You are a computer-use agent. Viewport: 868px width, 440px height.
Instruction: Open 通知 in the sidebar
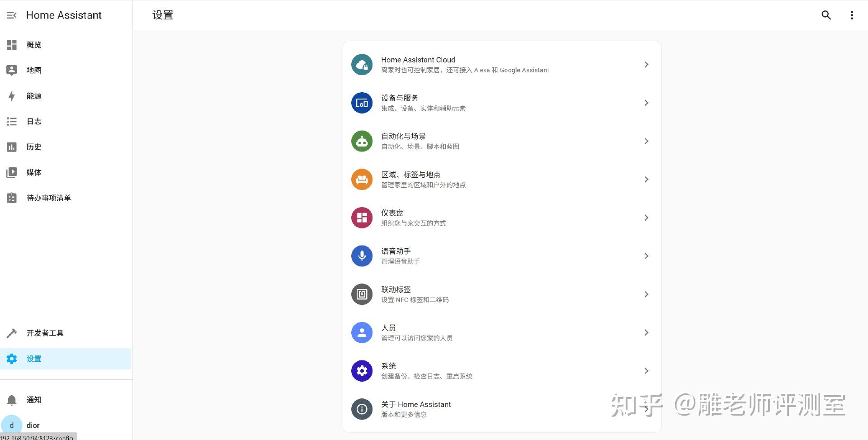point(34,400)
